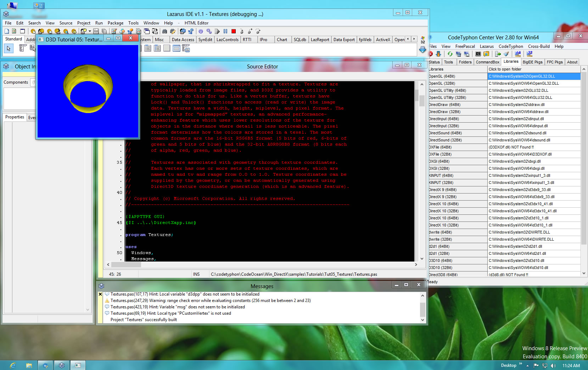This screenshot has width=588, height=370.
Task: Open the HTML Editor menu in Lazarus
Action: point(196,23)
